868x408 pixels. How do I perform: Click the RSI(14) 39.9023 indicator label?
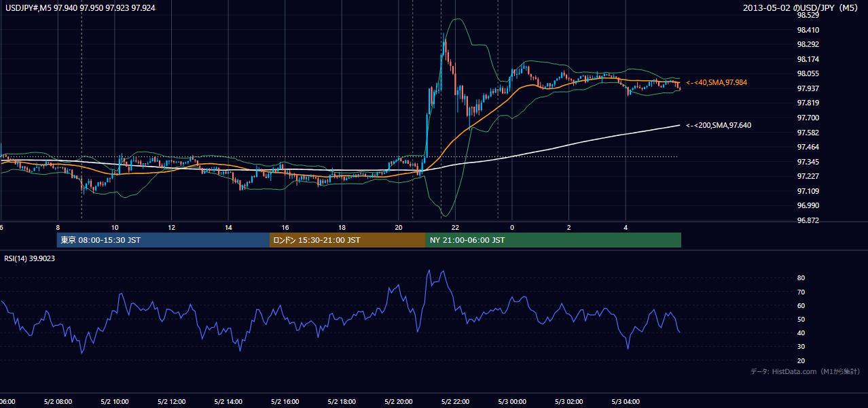tap(30, 258)
